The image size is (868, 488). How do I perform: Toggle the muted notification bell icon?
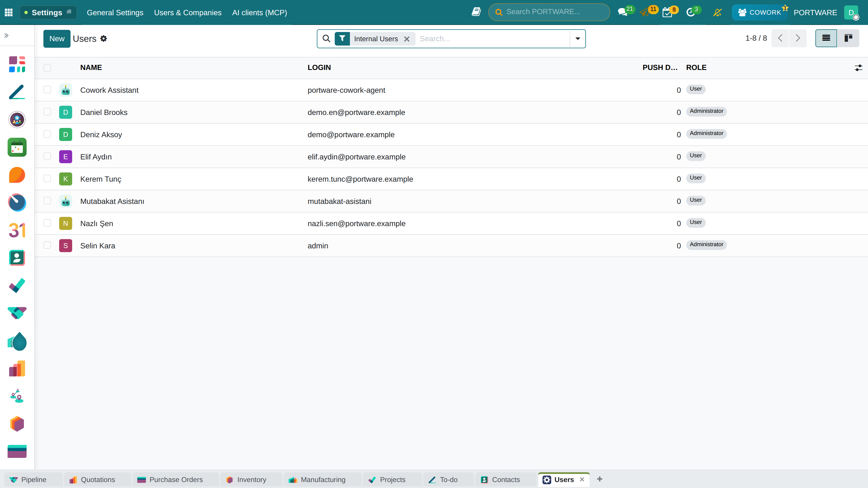click(x=717, y=12)
